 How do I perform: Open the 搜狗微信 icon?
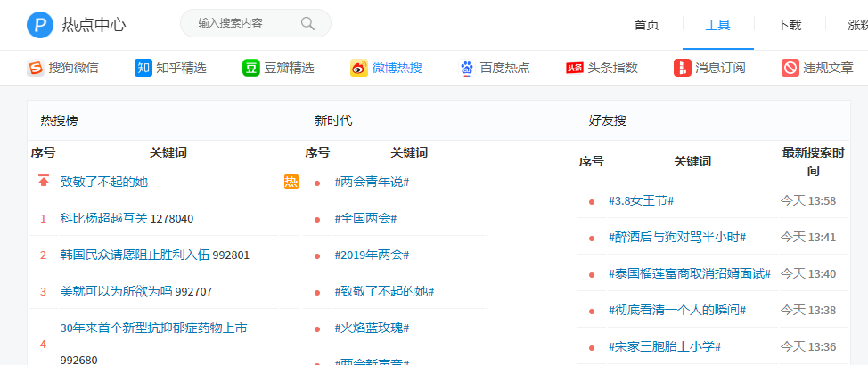pos(36,68)
